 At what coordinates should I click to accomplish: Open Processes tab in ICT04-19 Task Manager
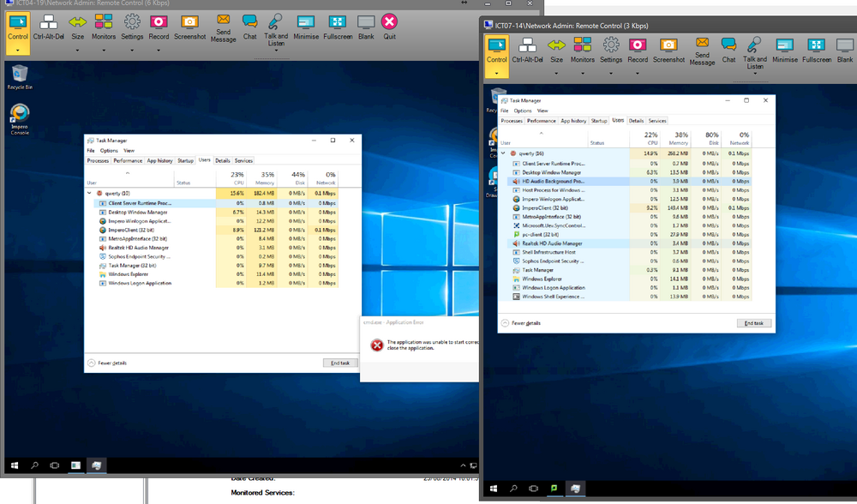point(98,160)
